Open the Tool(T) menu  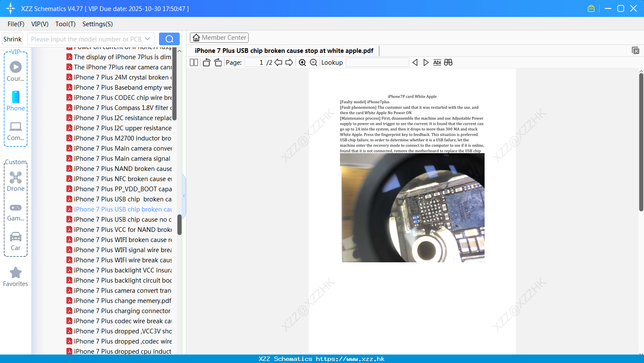[x=66, y=24]
